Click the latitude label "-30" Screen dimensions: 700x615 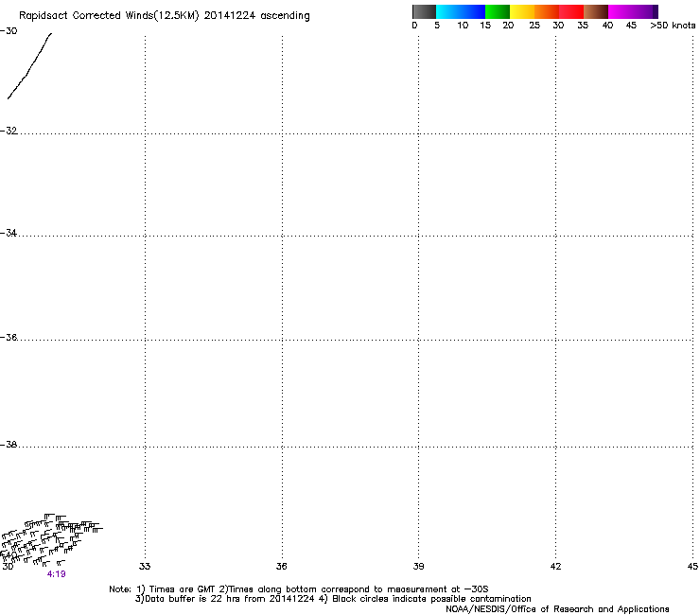(x=9, y=31)
